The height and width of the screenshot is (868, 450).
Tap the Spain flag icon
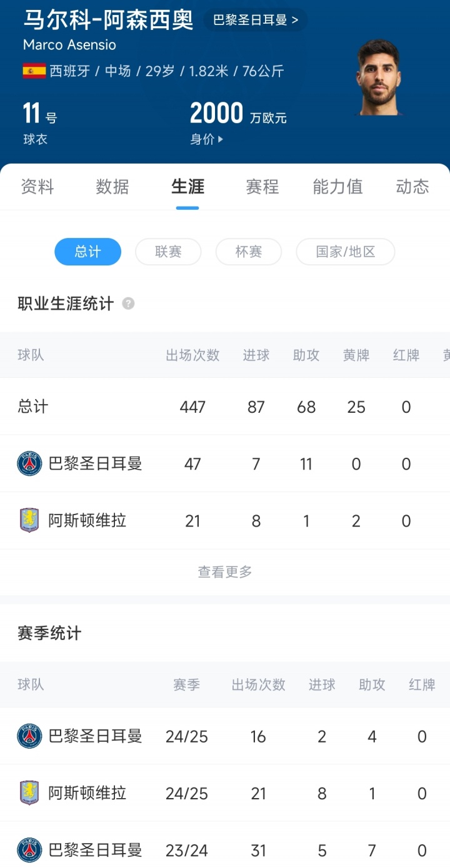coord(34,71)
